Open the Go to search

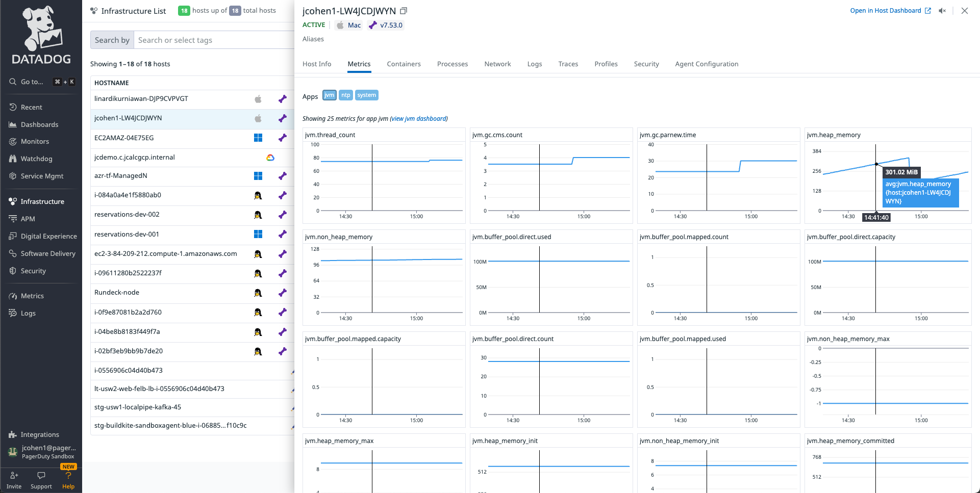(x=41, y=82)
